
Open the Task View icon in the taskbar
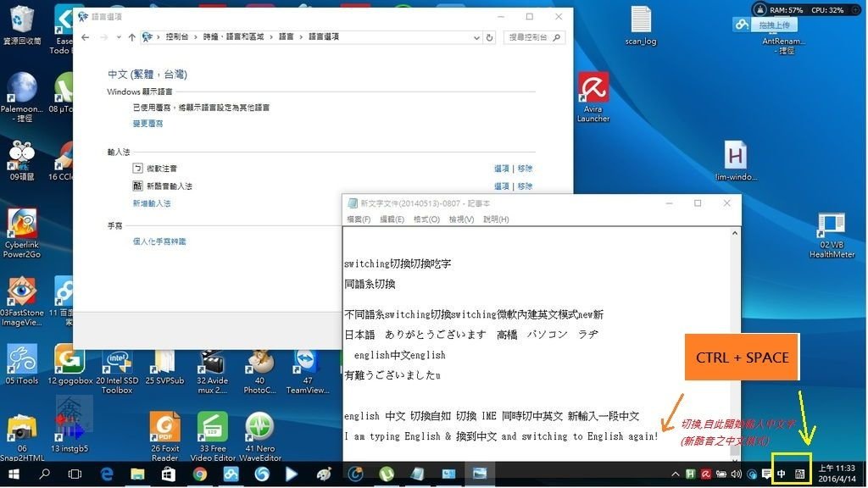point(75,474)
